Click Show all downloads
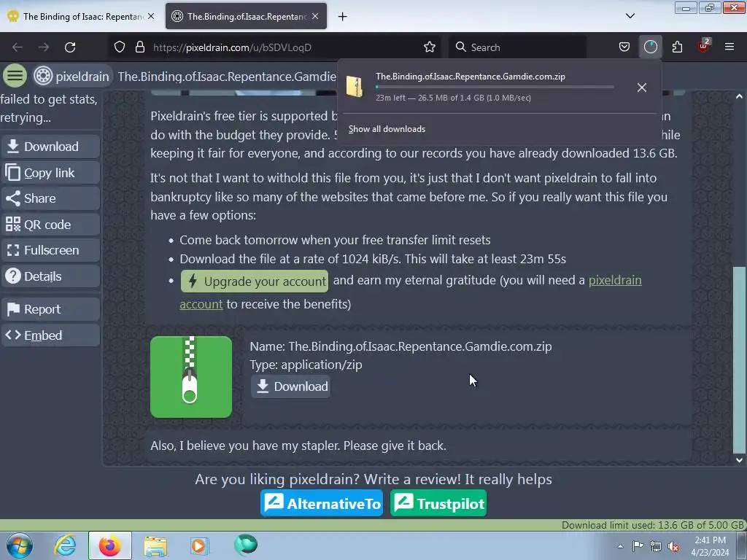 pyautogui.click(x=387, y=129)
